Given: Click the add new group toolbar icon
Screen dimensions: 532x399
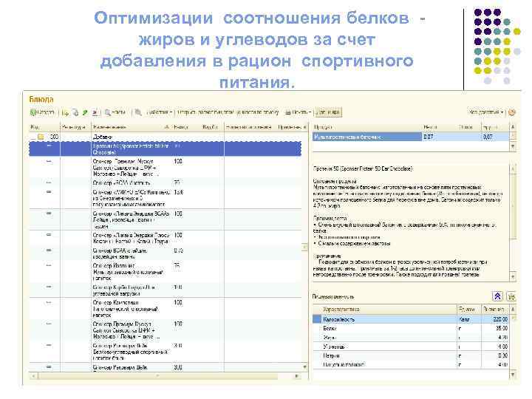Looking at the screenshot, I should (x=66, y=112).
